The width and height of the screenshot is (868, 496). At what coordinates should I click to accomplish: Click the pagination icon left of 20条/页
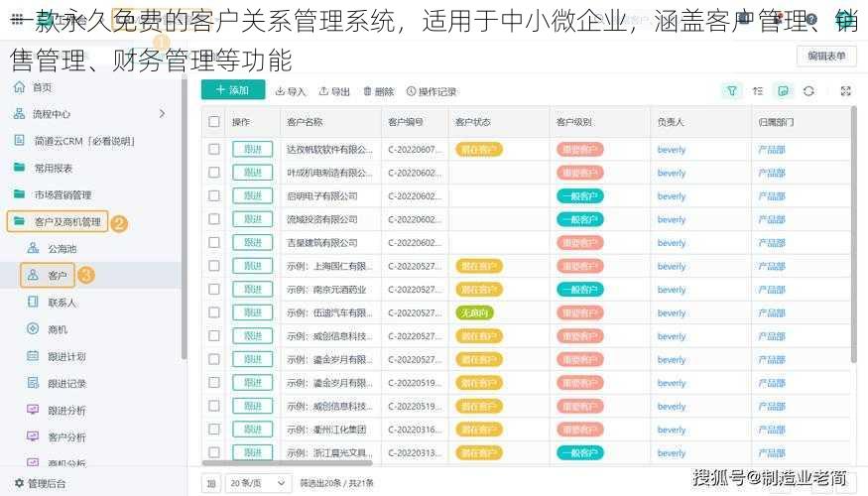tap(211, 483)
